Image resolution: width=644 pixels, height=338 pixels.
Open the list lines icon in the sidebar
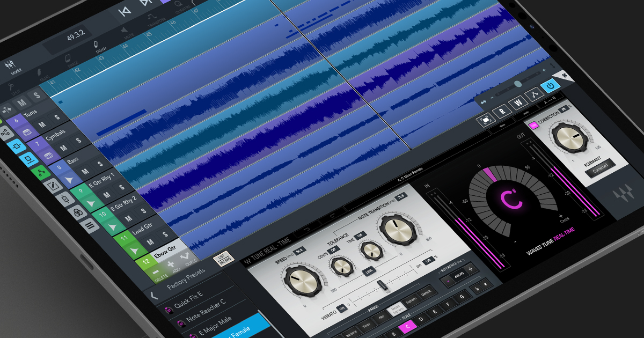tap(90, 226)
